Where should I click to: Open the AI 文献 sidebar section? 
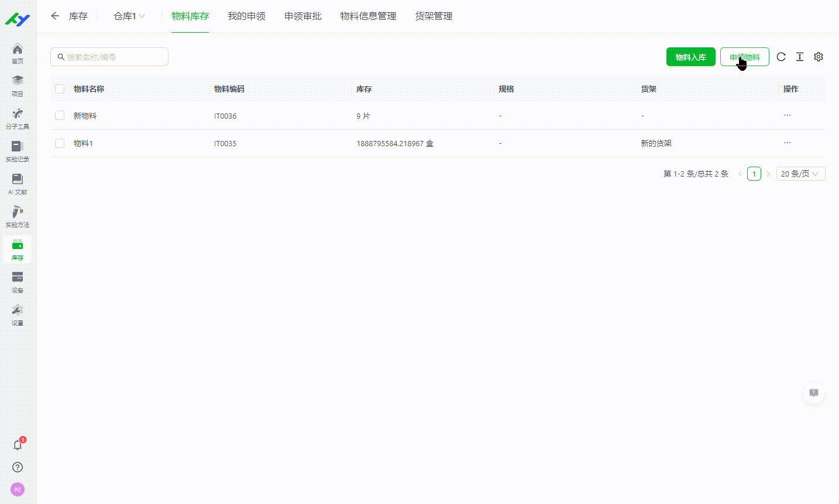click(17, 182)
